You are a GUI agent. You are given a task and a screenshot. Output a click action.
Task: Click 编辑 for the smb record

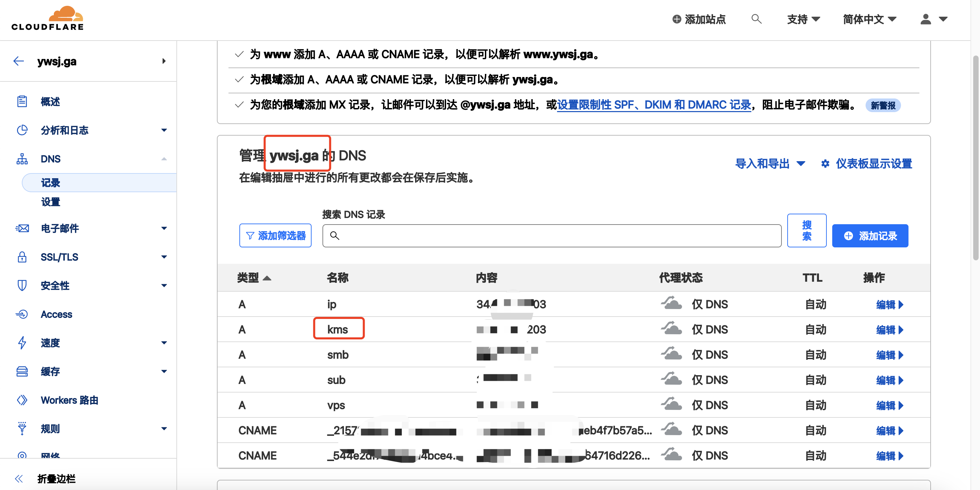[x=889, y=354]
